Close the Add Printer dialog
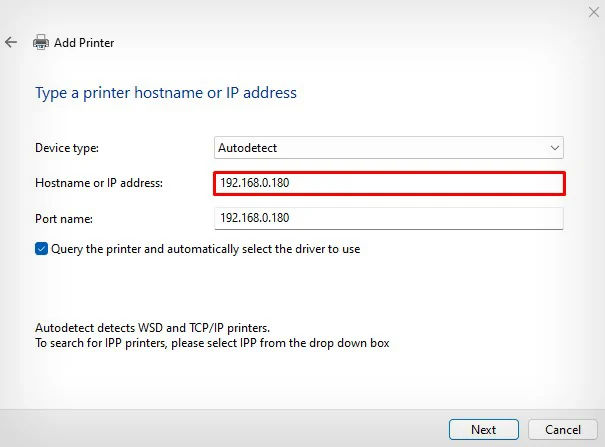This screenshot has width=605, height=447. click(592, 12)
